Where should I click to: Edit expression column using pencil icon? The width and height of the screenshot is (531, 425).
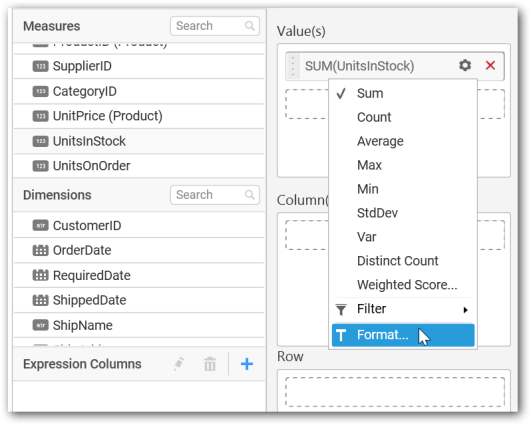coord(179,364)
